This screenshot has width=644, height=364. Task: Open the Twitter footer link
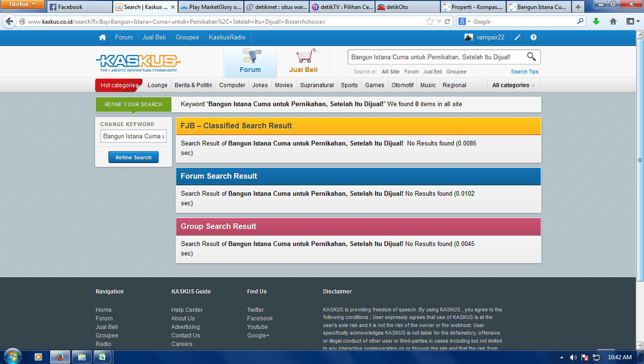pos(256,310)
